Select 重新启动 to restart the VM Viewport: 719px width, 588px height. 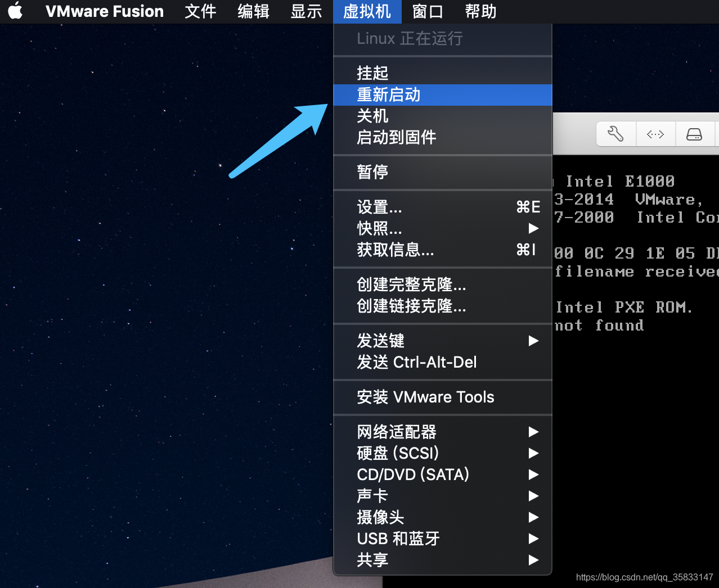pyautogui.click(x=443, y=94)
